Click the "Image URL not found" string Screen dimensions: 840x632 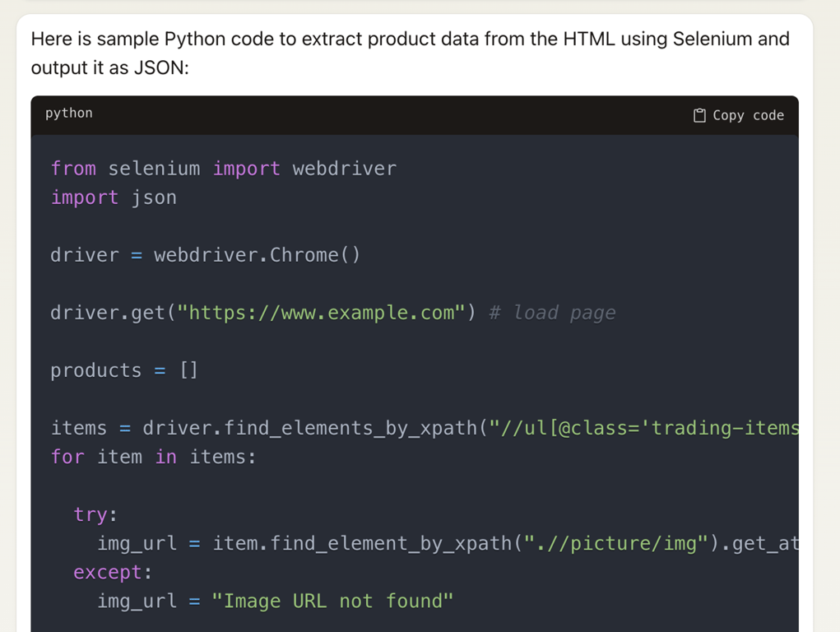coord(332,601)
